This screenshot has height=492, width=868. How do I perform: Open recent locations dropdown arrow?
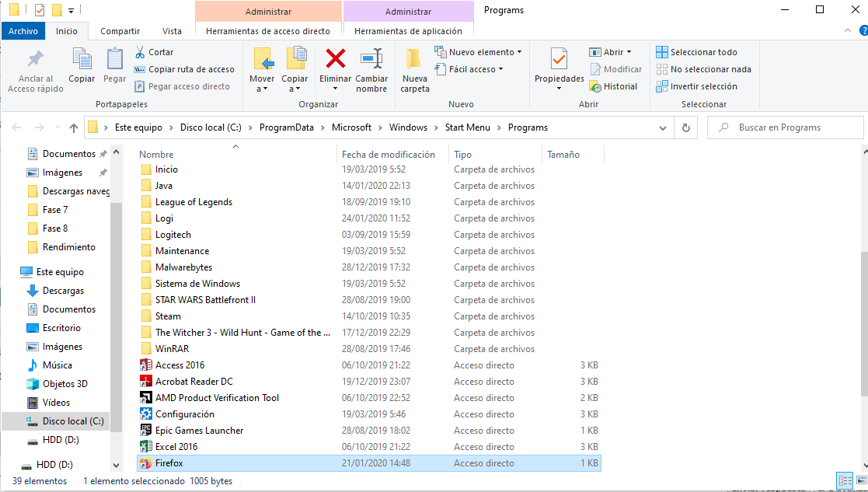(58, 127)
